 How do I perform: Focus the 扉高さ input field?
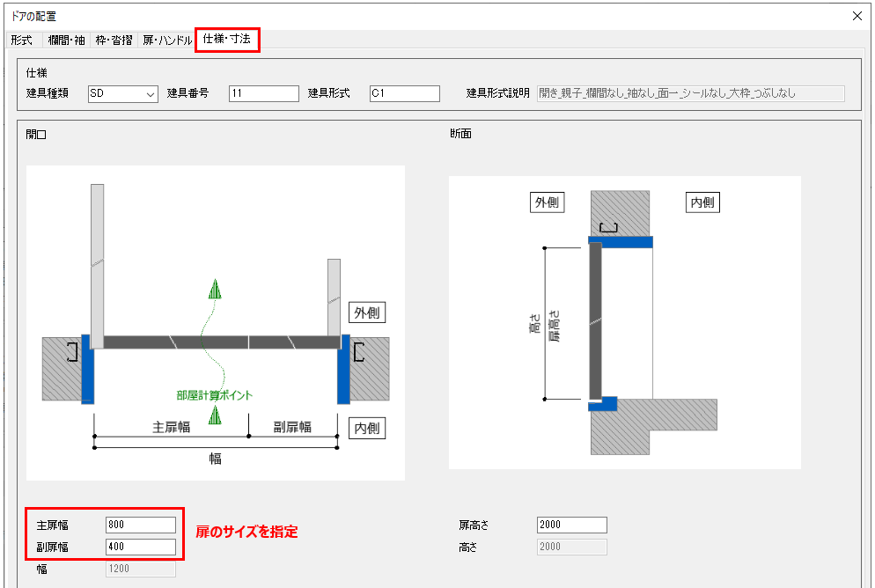[x=571, y=525]
